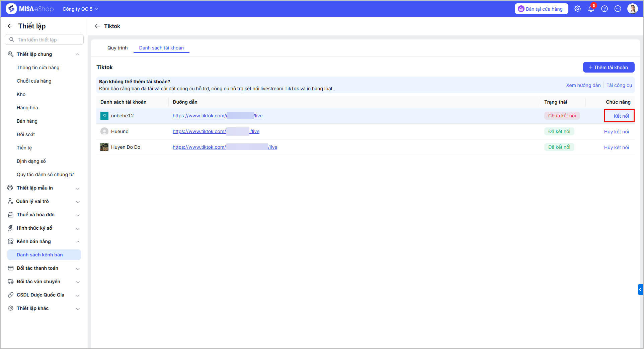Click the Quản lý vai trò person icon

pos(10,201)
